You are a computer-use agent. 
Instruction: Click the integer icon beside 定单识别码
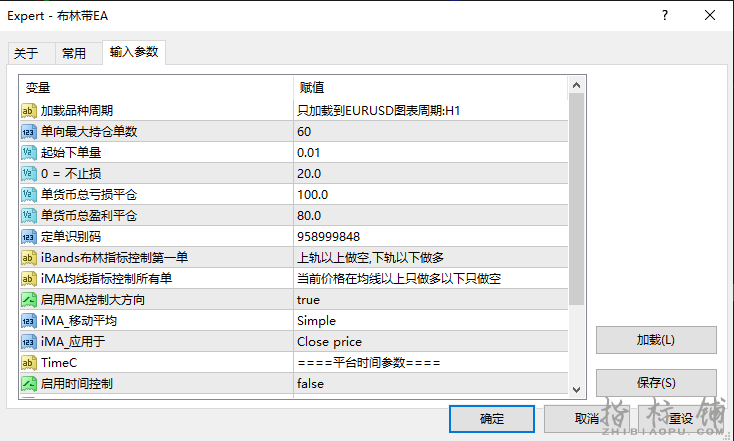pos(29,237)
